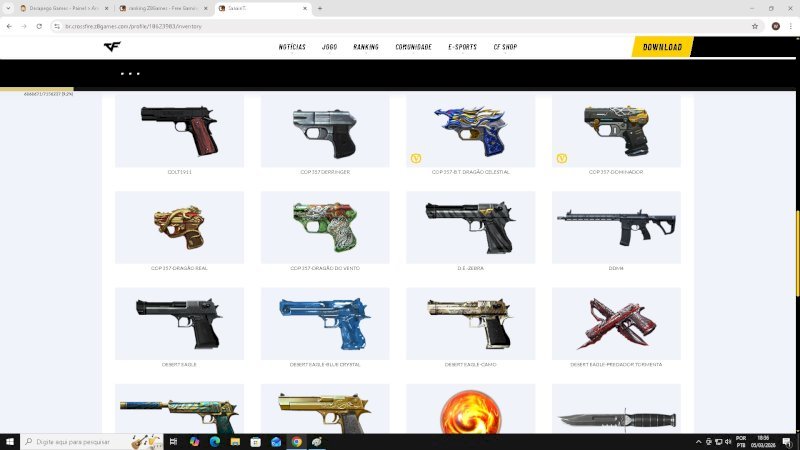Click the V badge on COP 357 Dominador
This screenshot has width=800, height=450.
(x=562, y=159)
